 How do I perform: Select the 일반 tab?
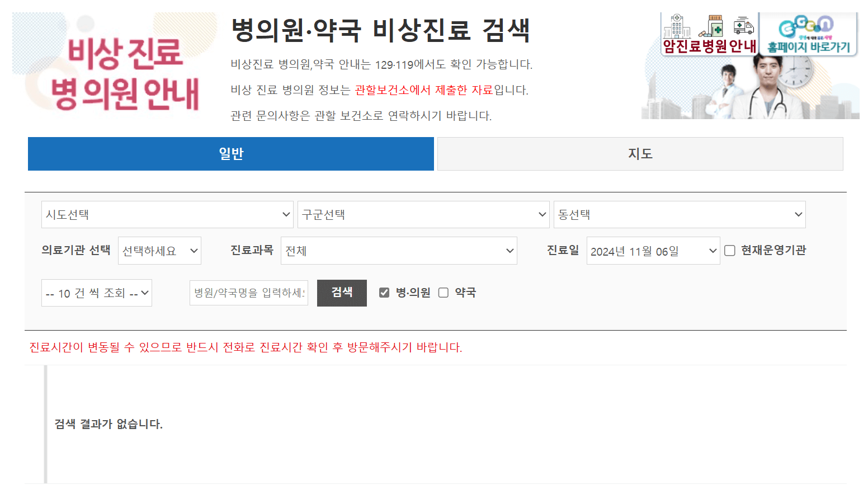point(231,153)
